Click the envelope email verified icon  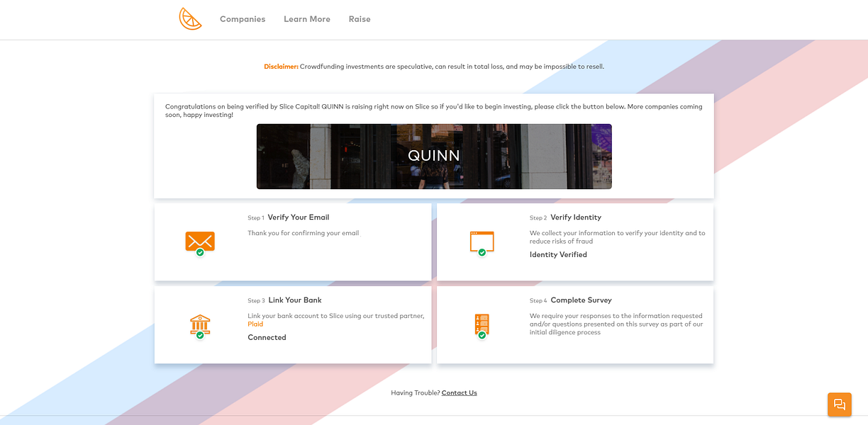pos(200,243)
